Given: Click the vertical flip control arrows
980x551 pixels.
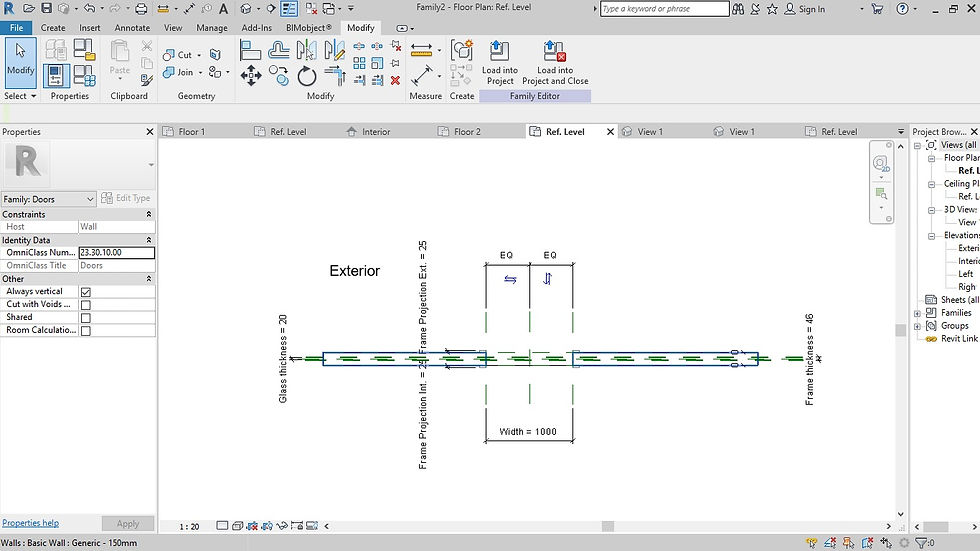Looking at the screenshot, I should (548, 279).
